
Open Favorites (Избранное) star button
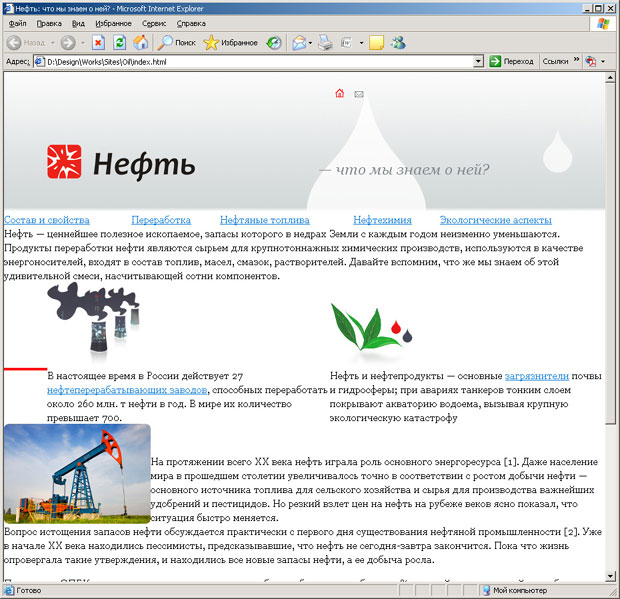pyautogui.click(x=231, y=42)
